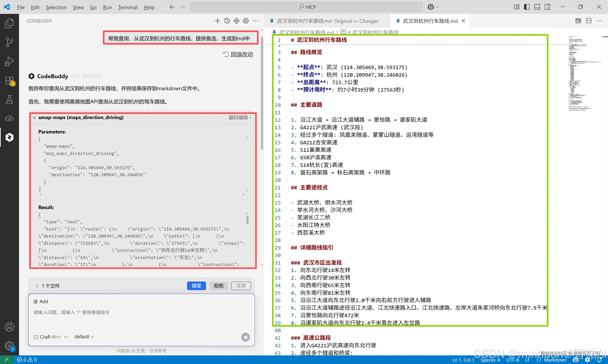Toggle the bottom panel layout
The width and height of the screenshot is (608, 364).
(537, 7)
